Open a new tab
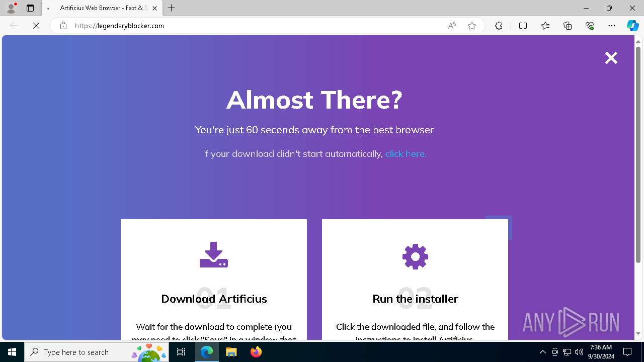 pos(172,8)
